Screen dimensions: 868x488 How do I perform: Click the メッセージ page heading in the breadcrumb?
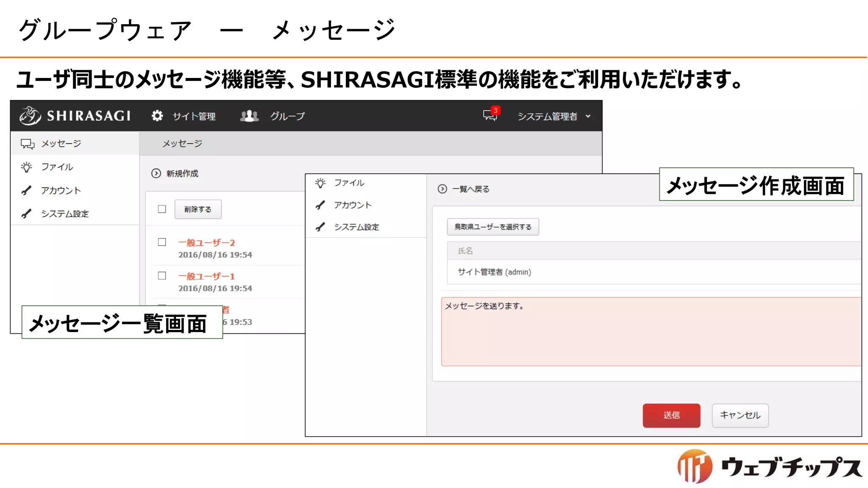pos(182,144)
